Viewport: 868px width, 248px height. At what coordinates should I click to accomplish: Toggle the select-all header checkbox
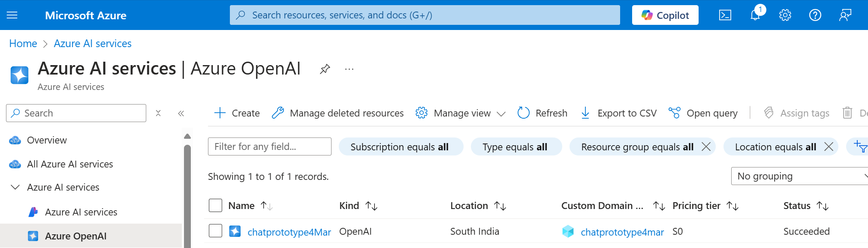[x=215, y=206]
